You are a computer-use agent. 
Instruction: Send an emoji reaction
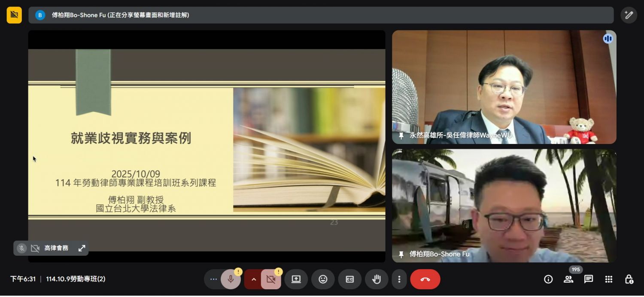(x=323, y=279)
